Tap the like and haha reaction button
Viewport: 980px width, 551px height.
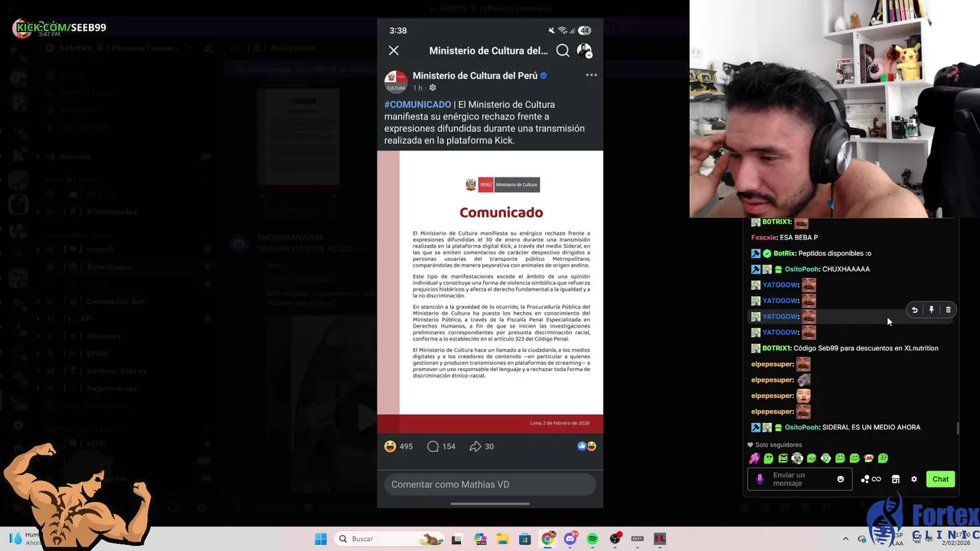(586, 446)
